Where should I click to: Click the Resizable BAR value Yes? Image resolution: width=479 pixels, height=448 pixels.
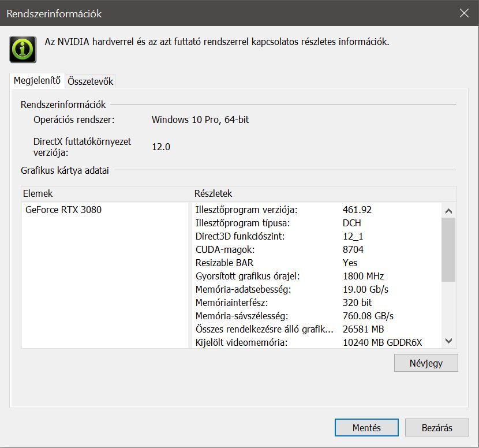350,263
